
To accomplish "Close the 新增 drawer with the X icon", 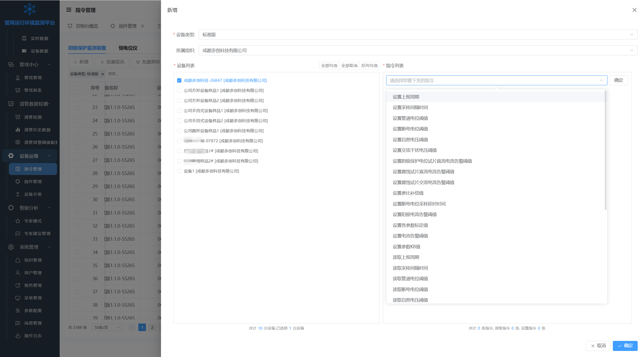I will [634, 10].
